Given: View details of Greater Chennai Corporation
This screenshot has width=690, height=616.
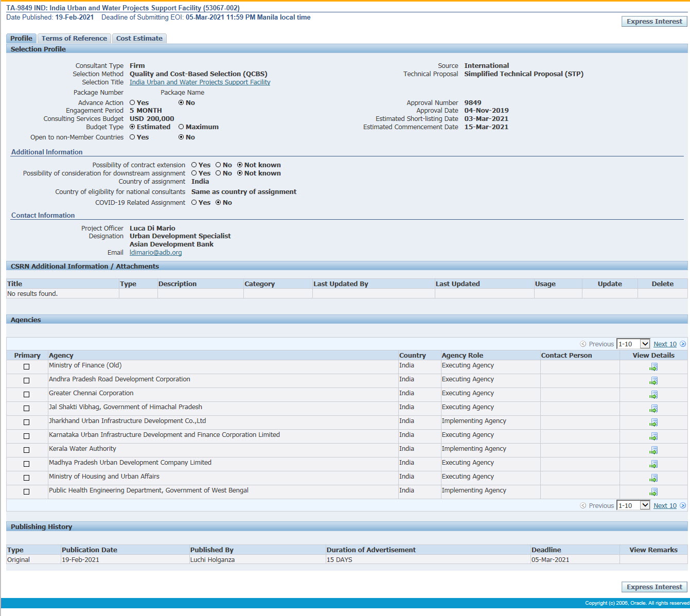Looking at the screenshot, I should [x=653, y=395].
